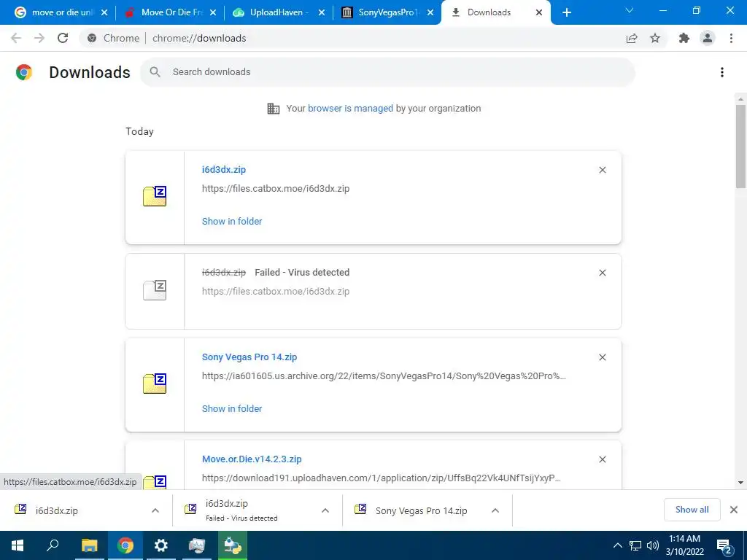Show first i6d3dx.zip in folder
This screenshot has height=560, width=747.
coord(232,222)
